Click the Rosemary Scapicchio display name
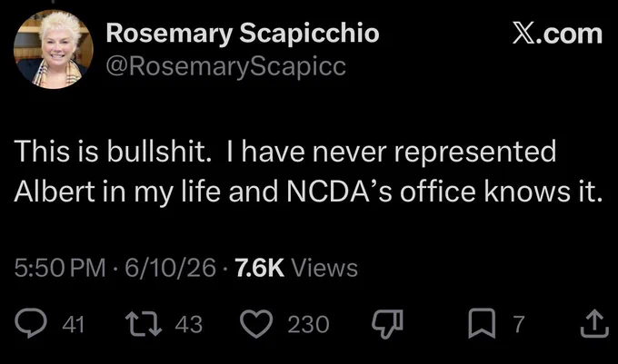 [x=243, y=33]
